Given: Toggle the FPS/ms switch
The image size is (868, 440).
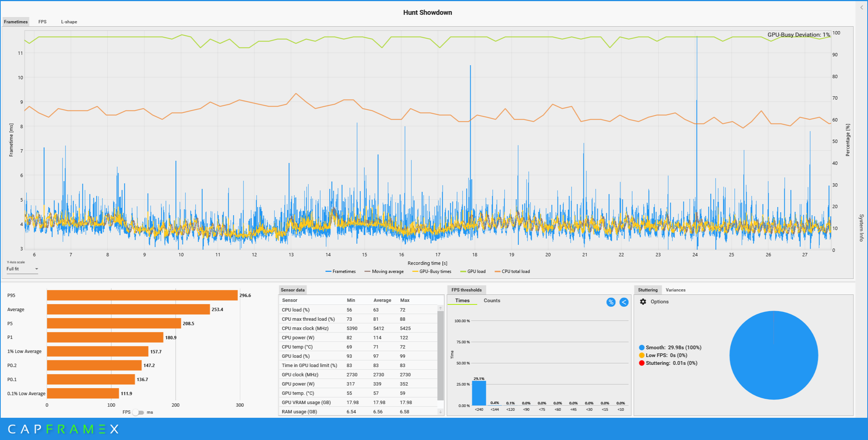Looking at the screenshot, I should [138, 412].
